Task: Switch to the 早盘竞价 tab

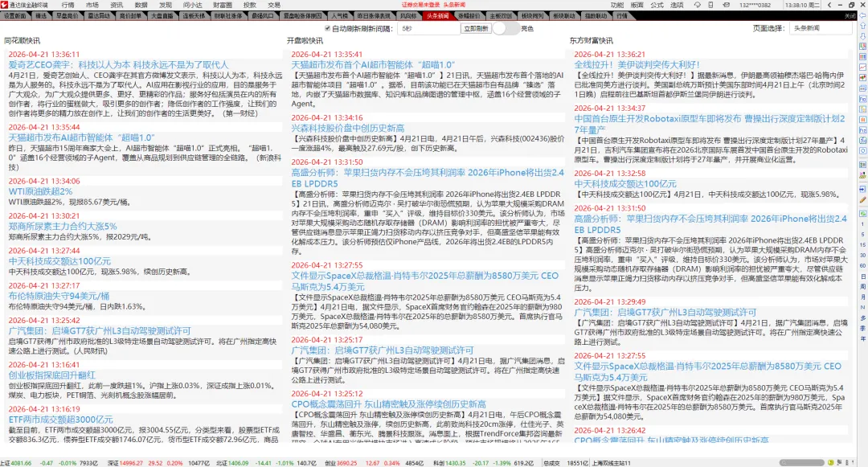Action: click(67, 16)
